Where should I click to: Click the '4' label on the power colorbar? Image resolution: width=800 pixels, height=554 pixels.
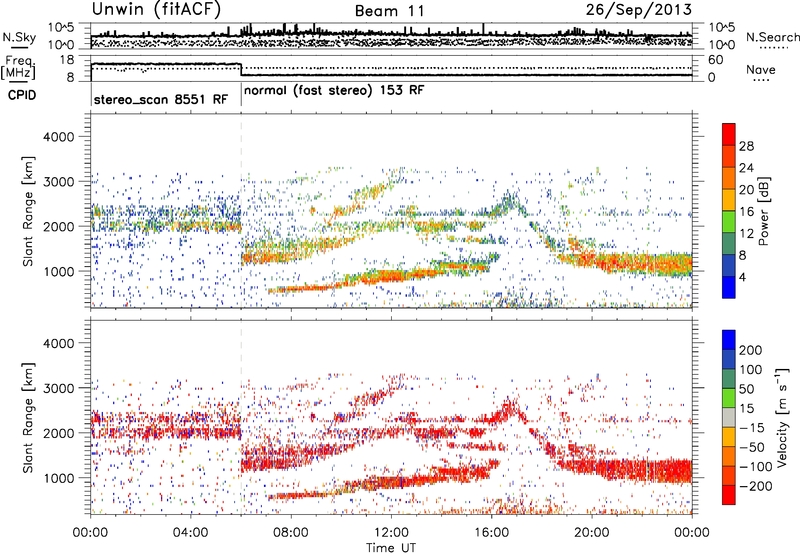point(742,277)
